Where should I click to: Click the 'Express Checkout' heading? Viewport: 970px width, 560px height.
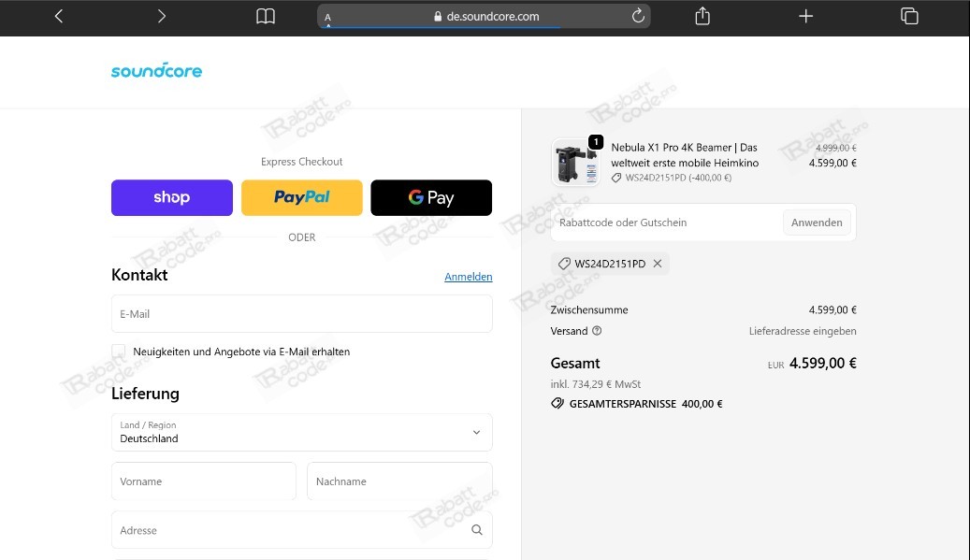pos(302,162)
